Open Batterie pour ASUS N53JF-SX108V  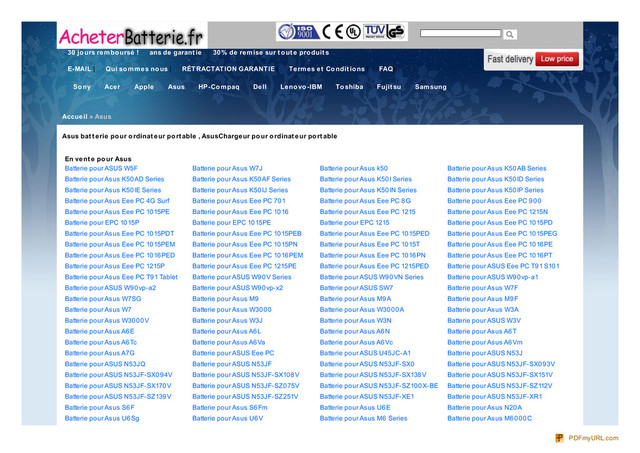(x=246, y=375)
